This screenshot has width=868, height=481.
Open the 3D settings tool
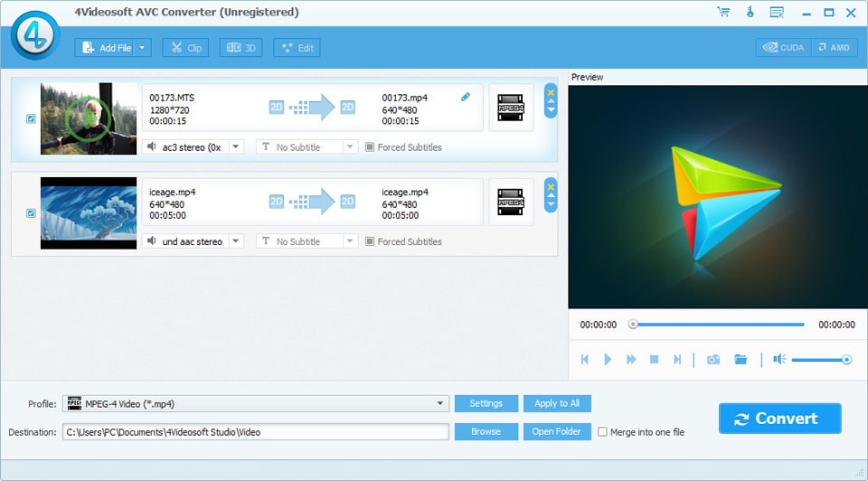click(x=241, y=48)
